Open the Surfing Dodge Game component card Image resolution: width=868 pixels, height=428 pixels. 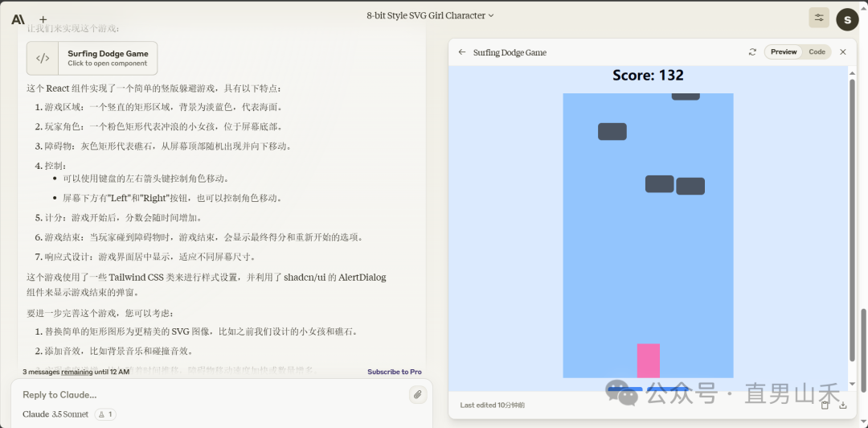[x=92, y=58]
